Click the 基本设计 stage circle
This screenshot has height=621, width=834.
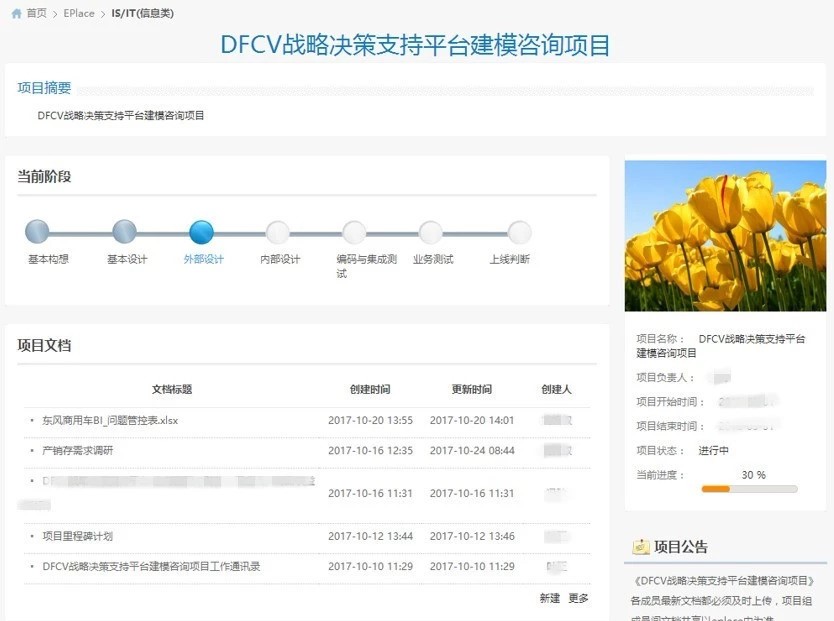(124, 232)
